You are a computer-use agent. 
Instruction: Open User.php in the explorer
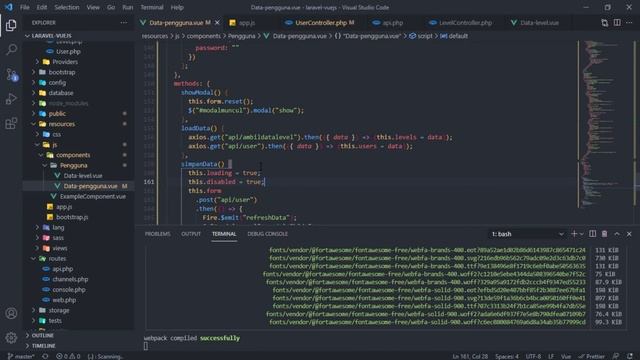pyautogui.click(x=68, y=52)
